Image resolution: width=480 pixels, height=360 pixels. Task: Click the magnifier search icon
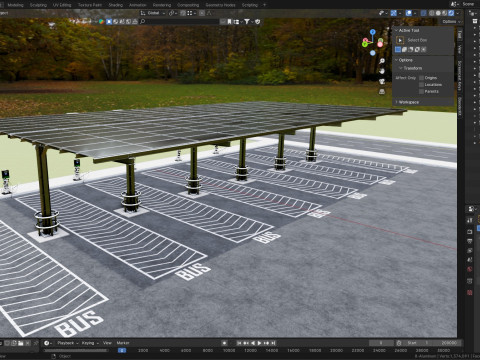click(143, 22)
